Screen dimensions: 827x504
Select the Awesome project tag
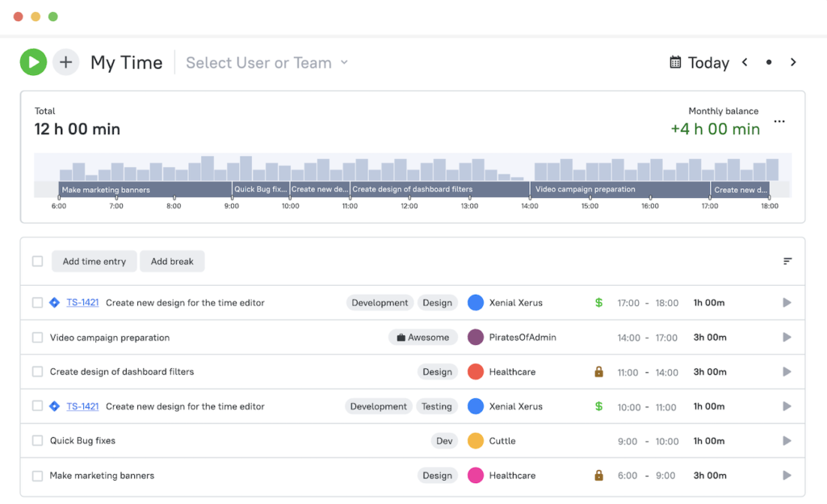coord(422,337)
